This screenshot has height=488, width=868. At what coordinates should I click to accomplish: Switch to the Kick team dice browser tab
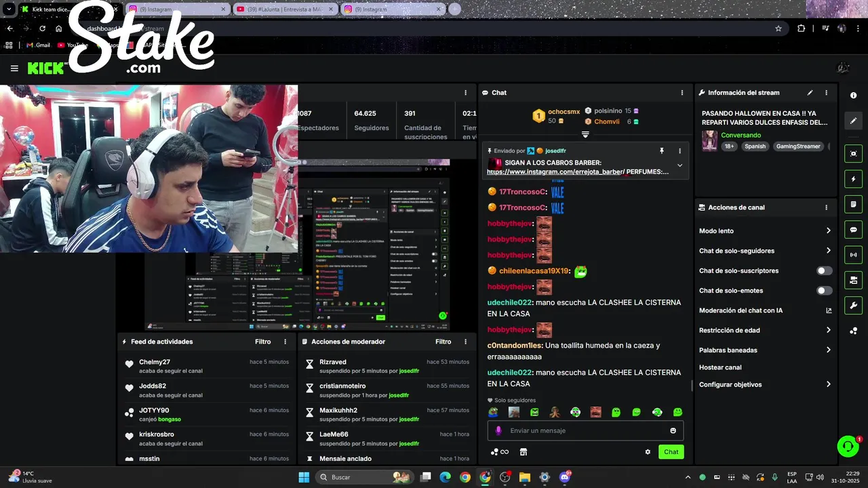[68, 9]
